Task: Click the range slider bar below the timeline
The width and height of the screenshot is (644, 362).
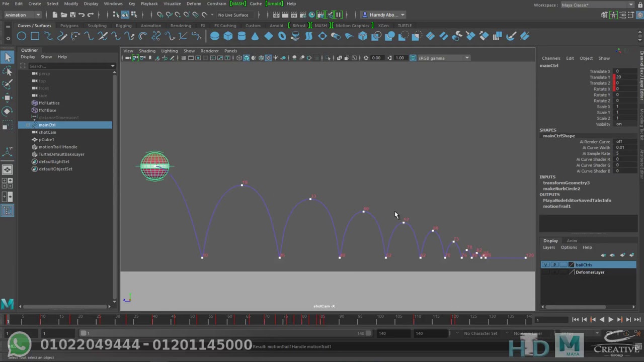Action: point(225,333)
